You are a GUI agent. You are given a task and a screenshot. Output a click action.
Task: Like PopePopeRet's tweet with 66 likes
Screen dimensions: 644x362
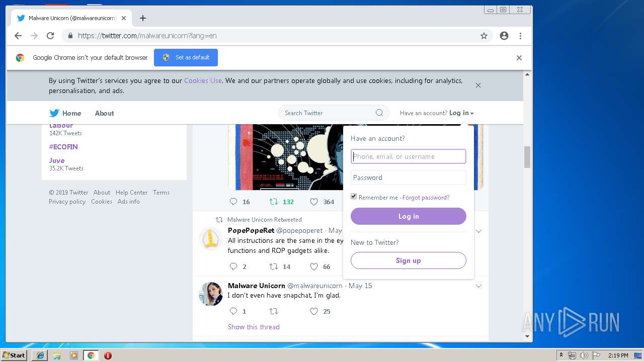(x=314, y=266)
